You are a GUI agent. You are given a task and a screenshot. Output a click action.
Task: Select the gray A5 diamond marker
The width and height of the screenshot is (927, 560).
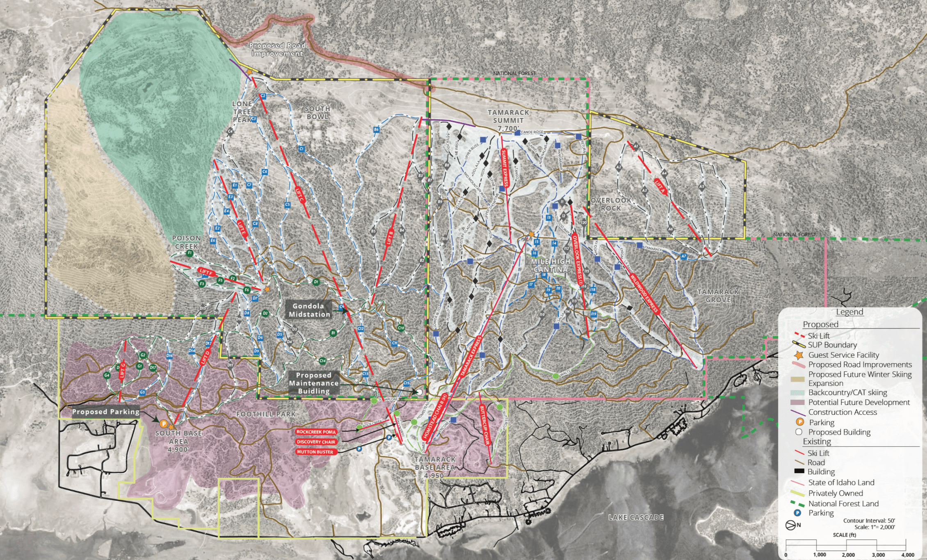coord(701,187)
